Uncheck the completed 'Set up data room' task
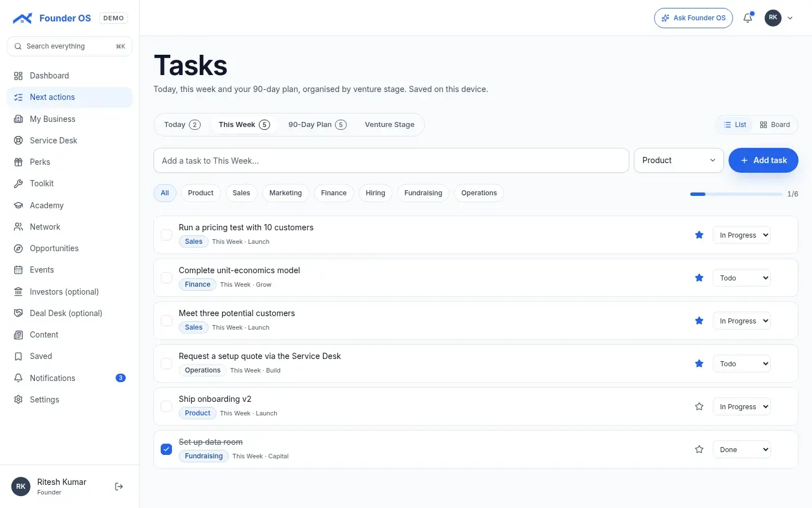The width and height of the screenshot is (812, 508). coord(166,449)
